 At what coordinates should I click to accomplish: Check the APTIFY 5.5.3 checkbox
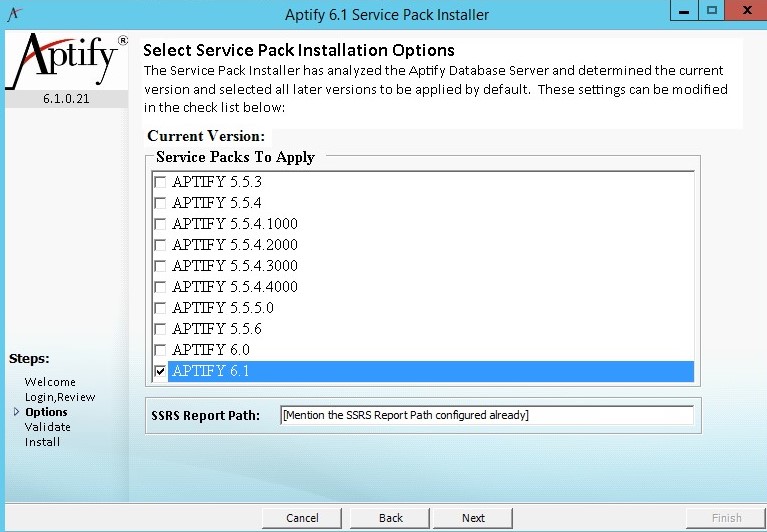coord(160,182)
